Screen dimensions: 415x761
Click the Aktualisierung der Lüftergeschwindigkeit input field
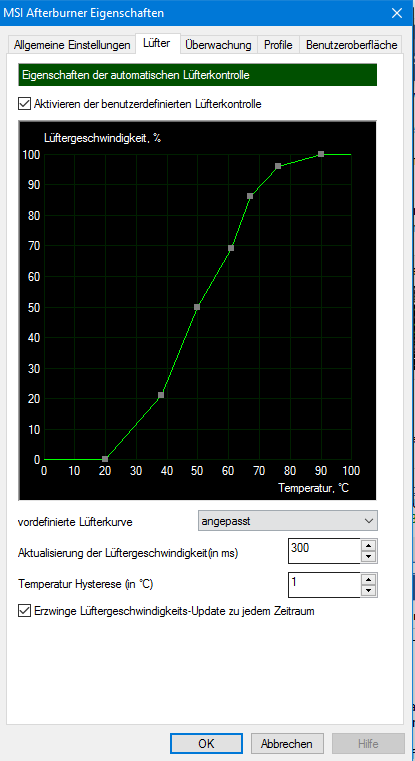pyautogui.click(x=324, y=551)
